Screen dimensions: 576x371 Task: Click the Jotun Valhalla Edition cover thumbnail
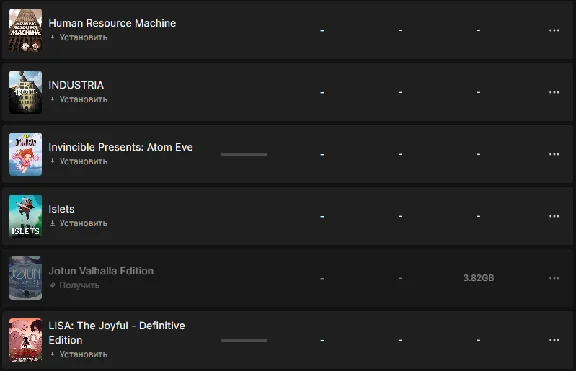tap(25, 278)
